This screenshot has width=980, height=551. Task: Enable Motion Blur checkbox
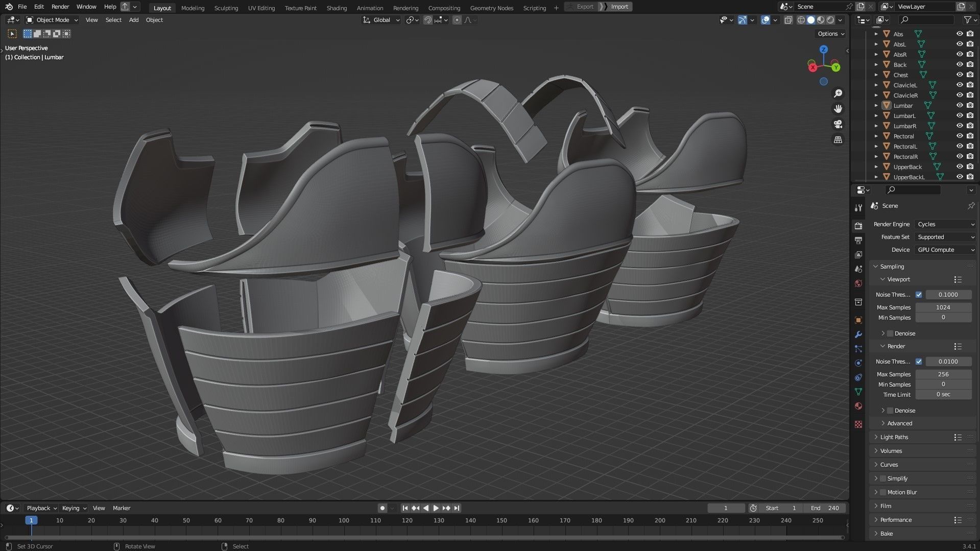pyautogui.click(x=883, y=492)
